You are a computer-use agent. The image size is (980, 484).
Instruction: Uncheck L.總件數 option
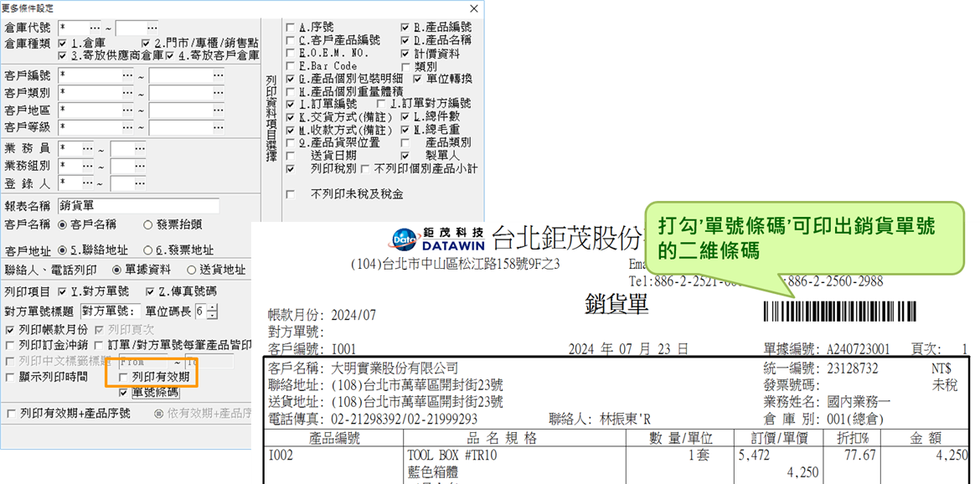pyautogui.click(x=405, y=116)
